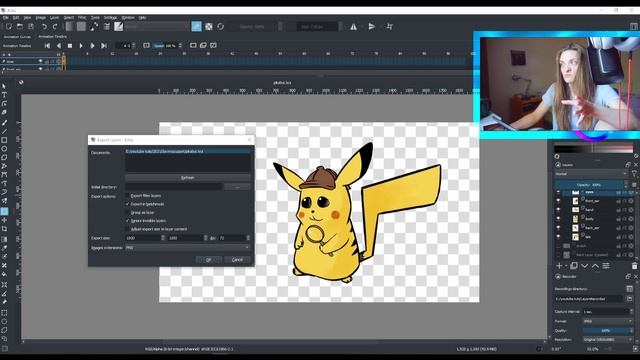This screenshot has width=640, height=360.
Task: Click the redo arrow icon
Action: coord(55,27)
